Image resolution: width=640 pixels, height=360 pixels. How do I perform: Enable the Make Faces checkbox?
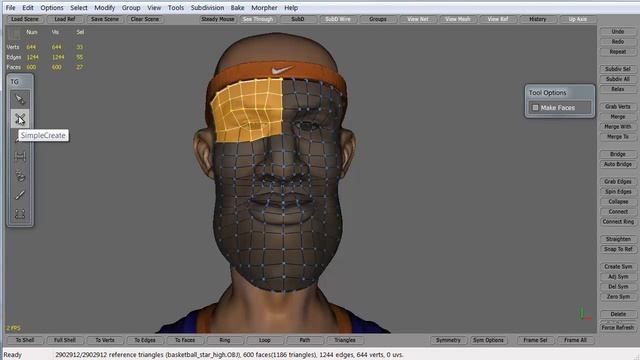[535, 108]
